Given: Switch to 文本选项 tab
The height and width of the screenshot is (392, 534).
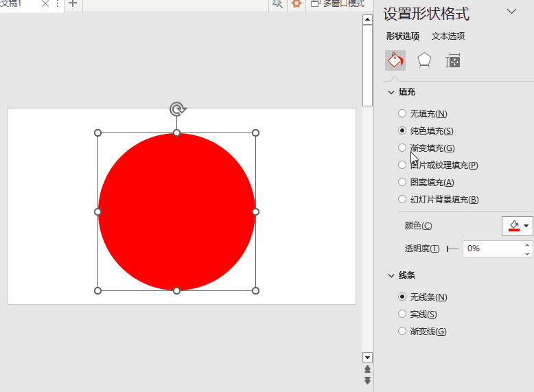Looking at the screenshot, I should point(448,36).
